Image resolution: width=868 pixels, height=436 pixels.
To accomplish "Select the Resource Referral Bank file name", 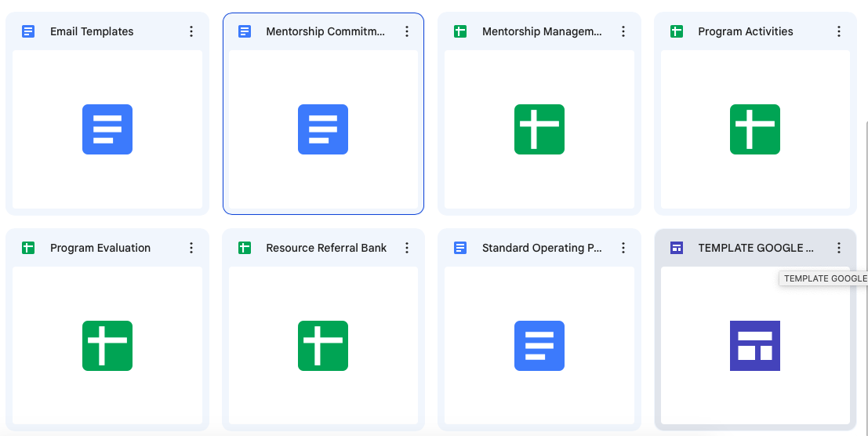I will pos(327,248).
